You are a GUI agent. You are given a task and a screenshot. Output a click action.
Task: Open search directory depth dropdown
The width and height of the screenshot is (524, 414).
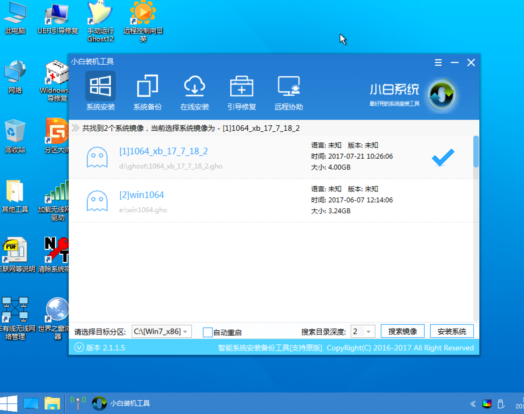(x=363, y=331)
